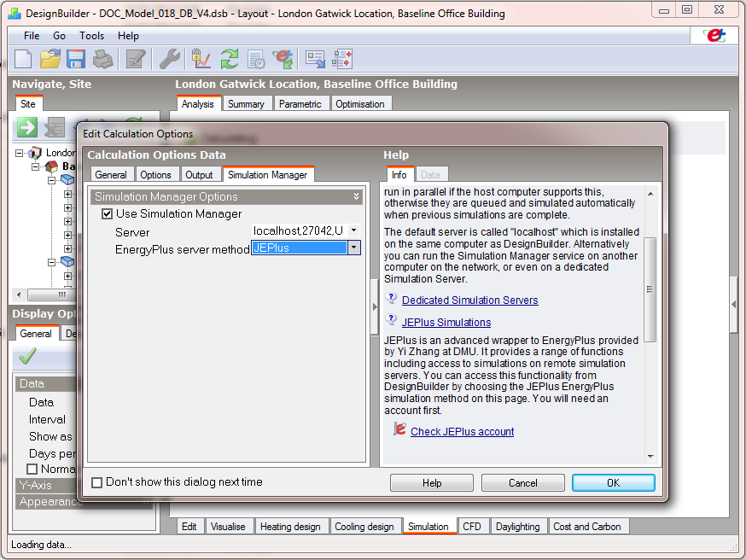Viewport: 746px width, 560px height.
Task: Click the Server field showing localhost,27042
Action: tap(306, 230)
